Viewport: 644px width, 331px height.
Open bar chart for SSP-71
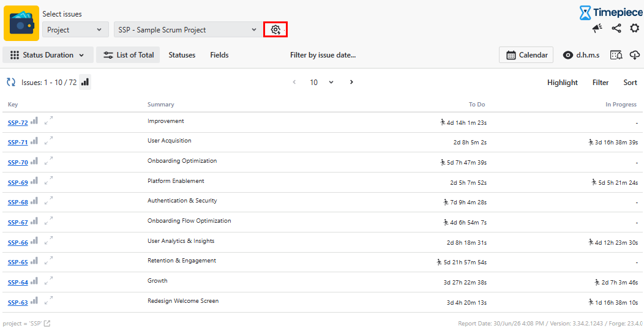pyautogui.click(x=34, y=141)
